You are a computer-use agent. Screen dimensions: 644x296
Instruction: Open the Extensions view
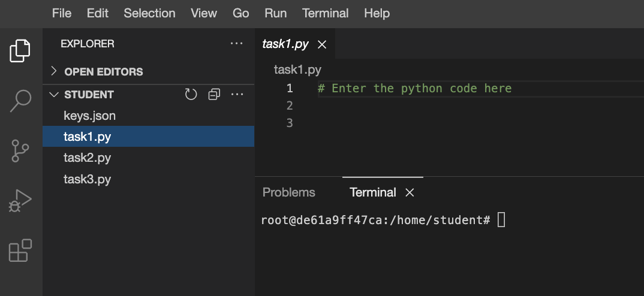coord(20,250)
